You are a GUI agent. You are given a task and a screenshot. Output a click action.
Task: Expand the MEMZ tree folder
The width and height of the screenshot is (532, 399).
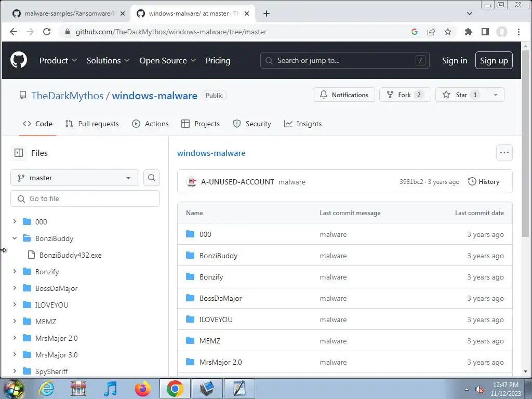point(15,321)
